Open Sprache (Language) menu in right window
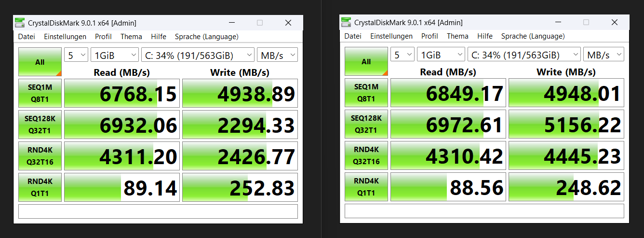 533,36
